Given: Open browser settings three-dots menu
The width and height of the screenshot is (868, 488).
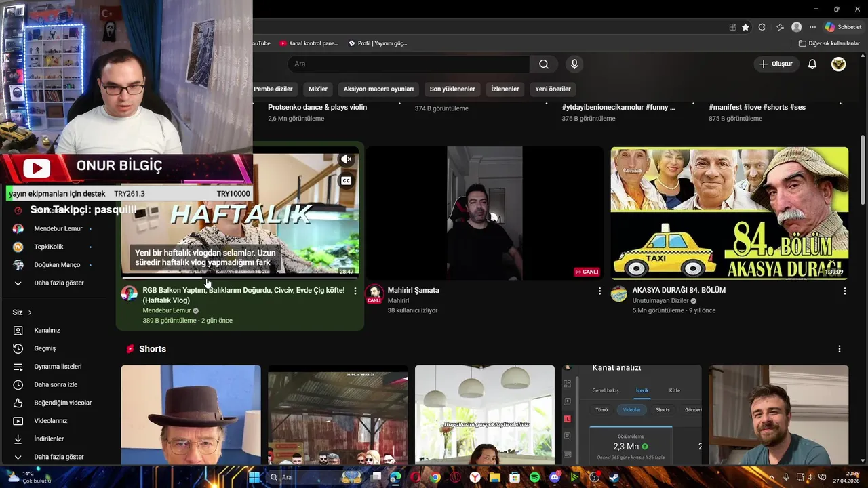Looking at the screenshot, I should [x=812, y=27].
